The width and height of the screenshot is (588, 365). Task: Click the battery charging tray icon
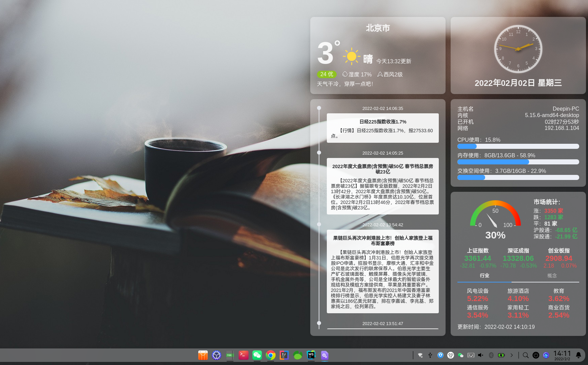point(501,355)
